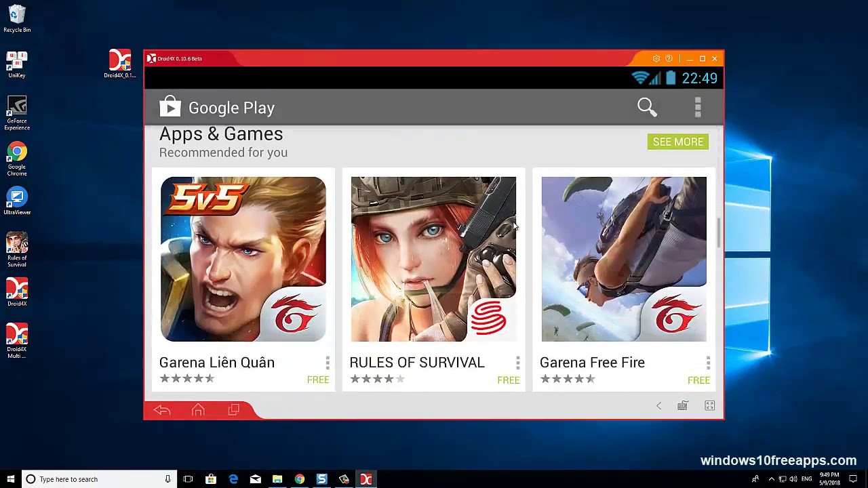Viewport: 868px width, 488px height.
Task: Open Droid4X desktop shortcut
Action: click(17, 292)
